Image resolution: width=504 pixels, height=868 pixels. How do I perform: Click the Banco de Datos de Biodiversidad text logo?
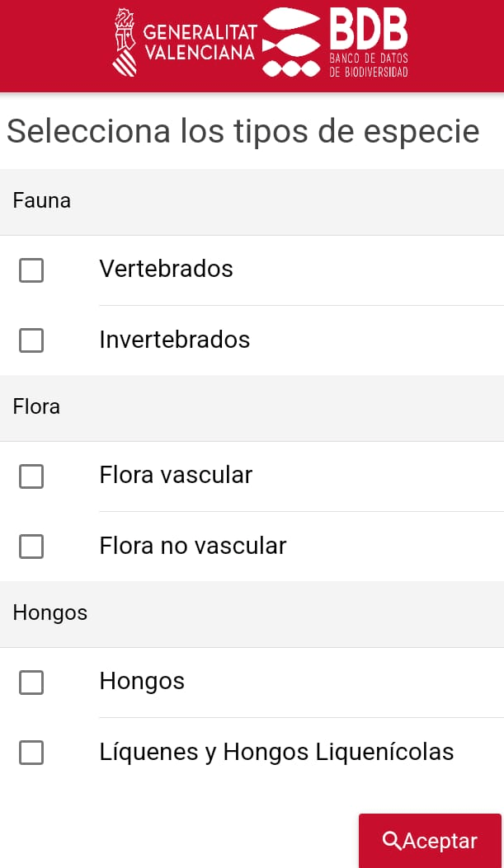(369, 45)
